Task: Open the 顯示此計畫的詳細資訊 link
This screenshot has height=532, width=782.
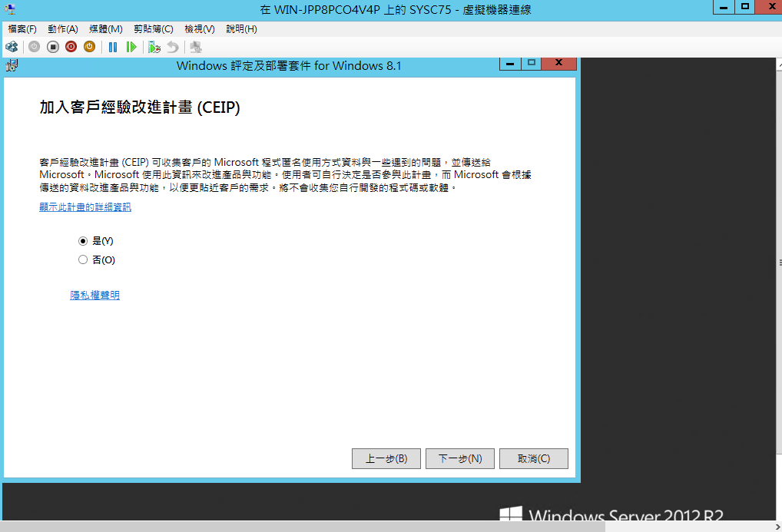Action: (x=85, y=207)
